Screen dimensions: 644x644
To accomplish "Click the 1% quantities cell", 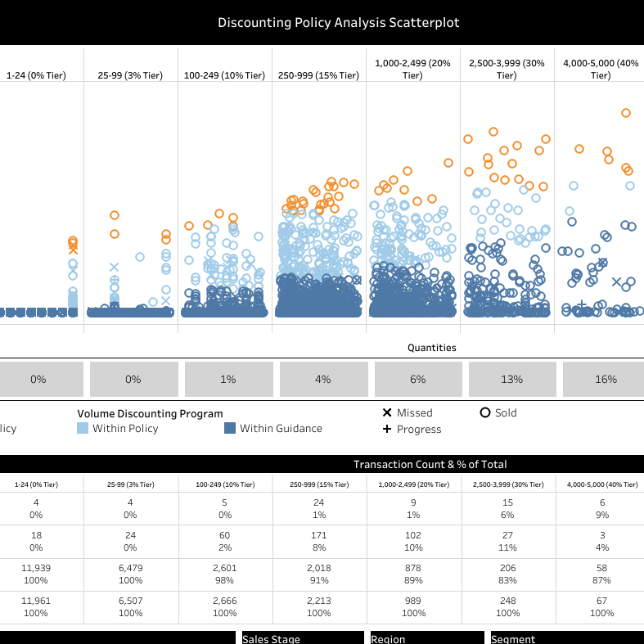I will click(227, 379).
